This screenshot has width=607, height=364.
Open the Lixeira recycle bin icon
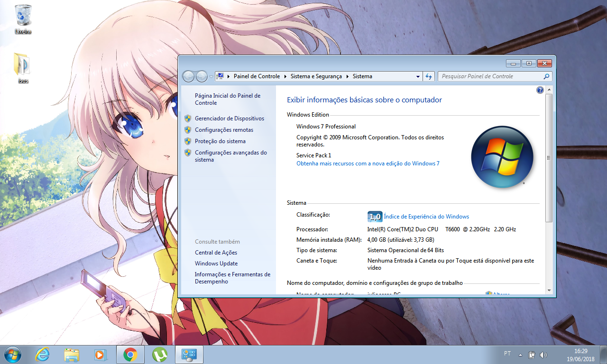coord(23,19)
